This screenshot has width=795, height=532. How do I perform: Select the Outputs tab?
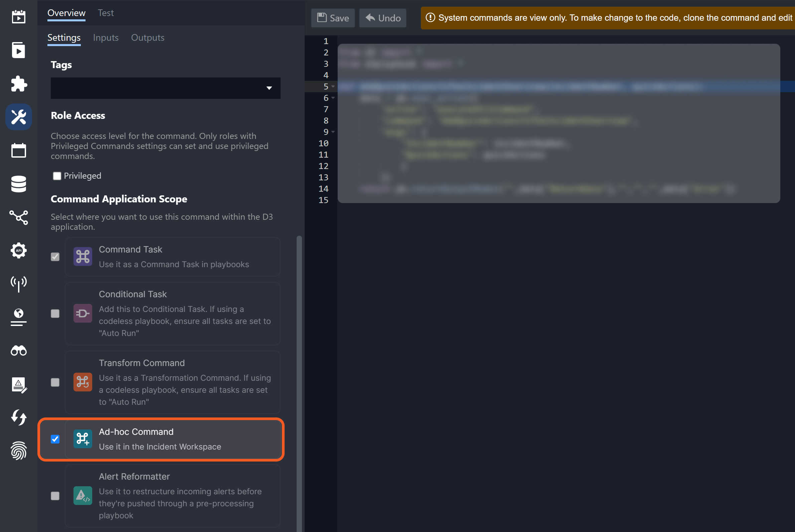click(148, 37)
